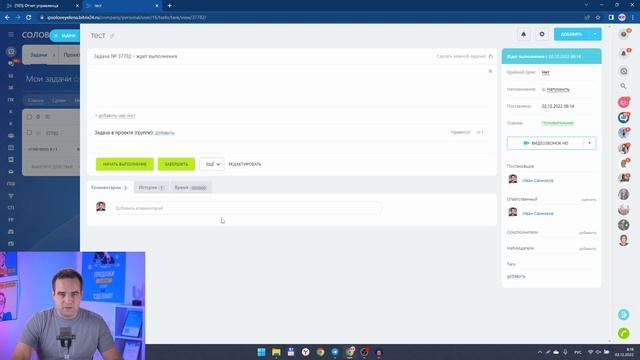The image size is (640, 360).
Task: Open File Explorer from taskbar
Action: (x=276, y=352)
